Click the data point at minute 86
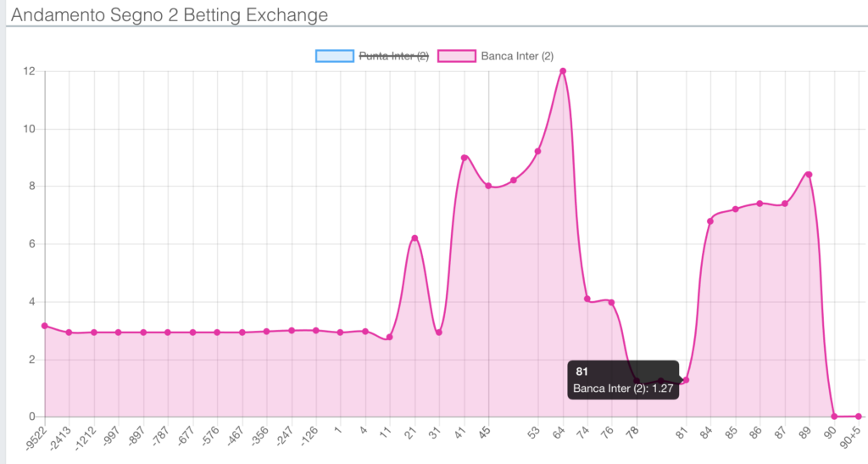The height and width of the screenshot is (464, 868). click(759, 204)
